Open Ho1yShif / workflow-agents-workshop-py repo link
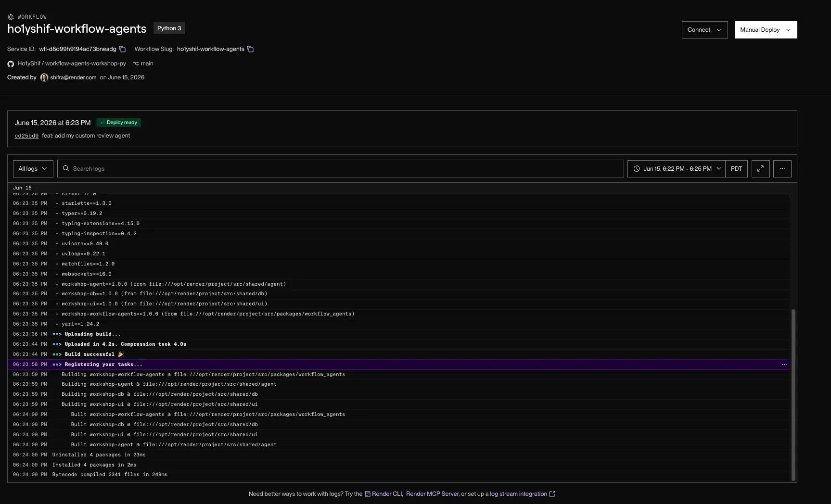The width and height of the screenshot is (831, 504). click(x=72, y=63)
